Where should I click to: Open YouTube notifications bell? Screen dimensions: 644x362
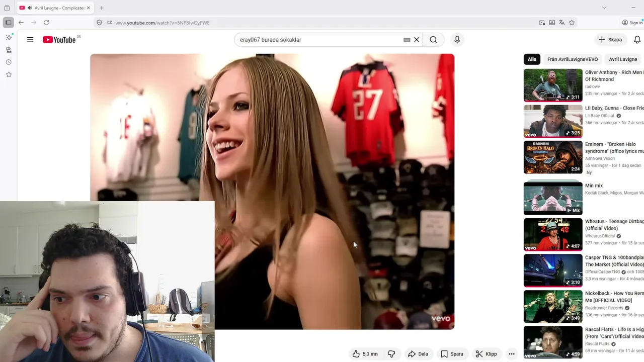(x=637, y=40)
